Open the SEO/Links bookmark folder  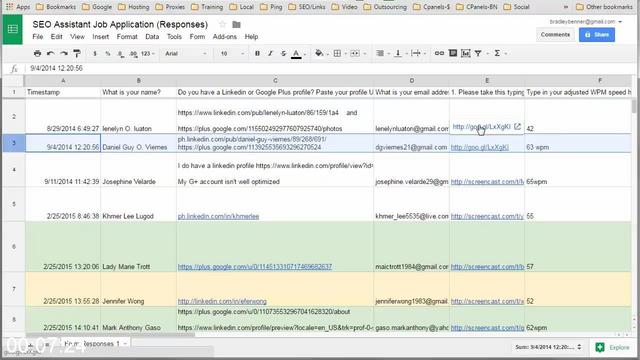pos(307,7)
